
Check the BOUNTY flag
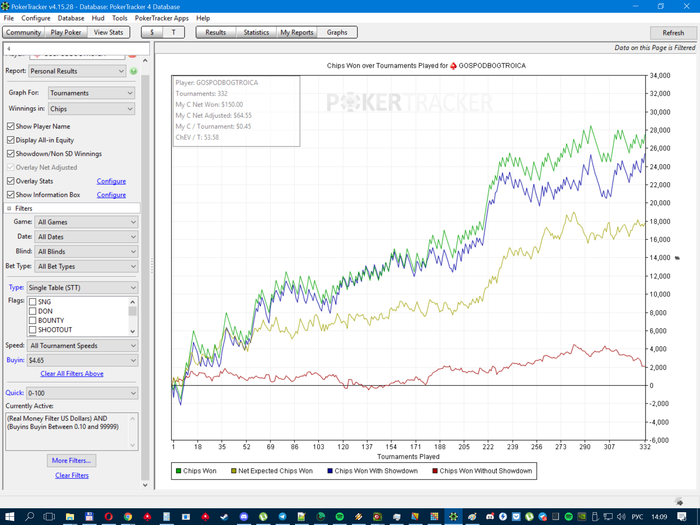click(33, 321)
